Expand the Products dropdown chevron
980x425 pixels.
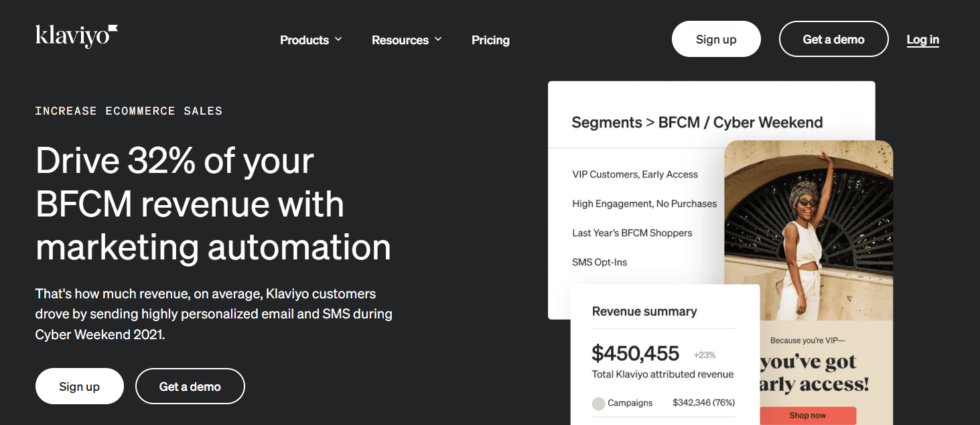(338, 39)
